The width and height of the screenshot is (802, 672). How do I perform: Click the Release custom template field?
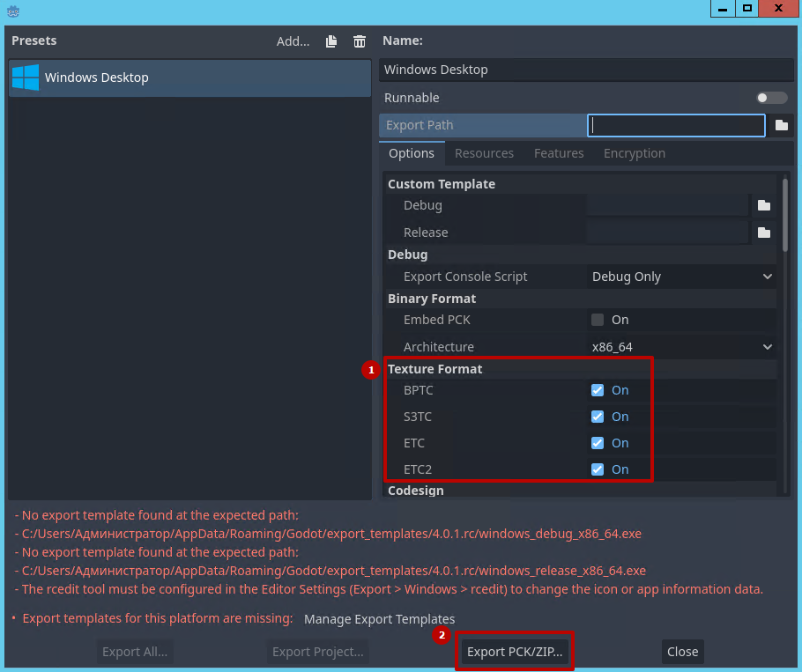[667, 233]
